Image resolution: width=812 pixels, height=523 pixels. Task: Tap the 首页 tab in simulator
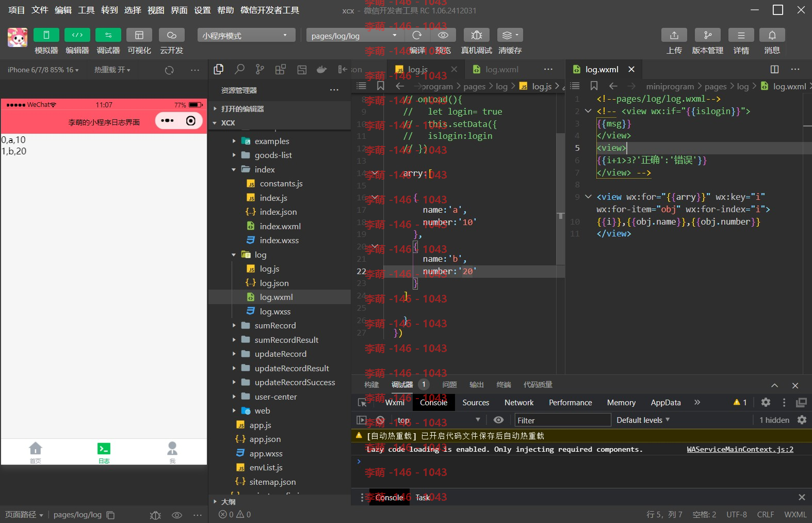click(x=35, y=452)
